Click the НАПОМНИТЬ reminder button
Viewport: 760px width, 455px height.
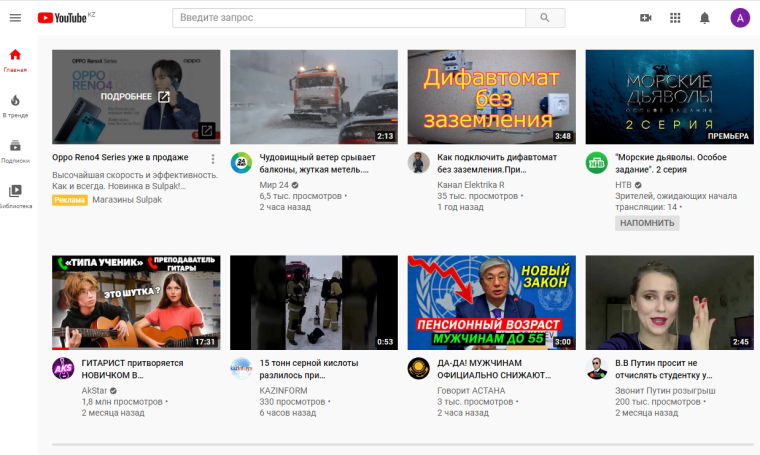pyautogui.click(x=647, y=223)
